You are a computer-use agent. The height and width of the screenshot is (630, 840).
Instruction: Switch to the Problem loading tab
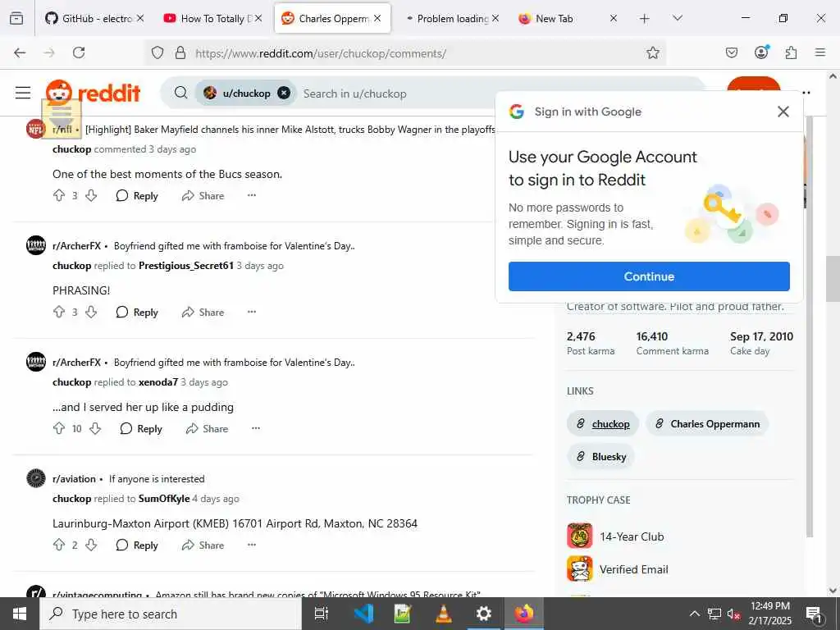(x=452, y=18)
